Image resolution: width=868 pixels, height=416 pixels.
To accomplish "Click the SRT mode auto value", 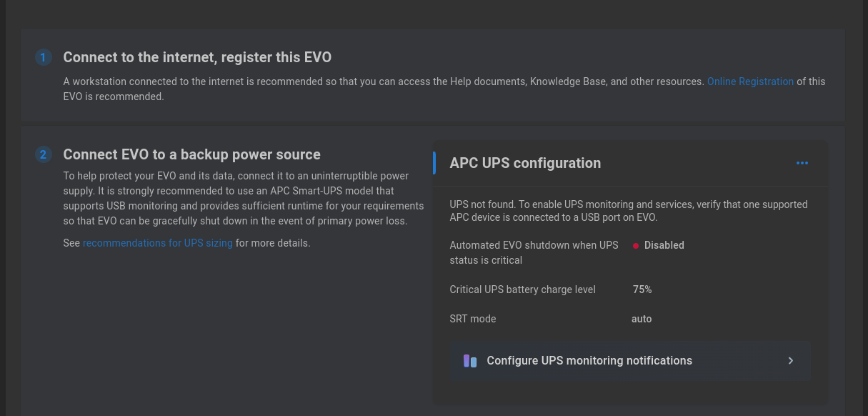I will 642,319.
